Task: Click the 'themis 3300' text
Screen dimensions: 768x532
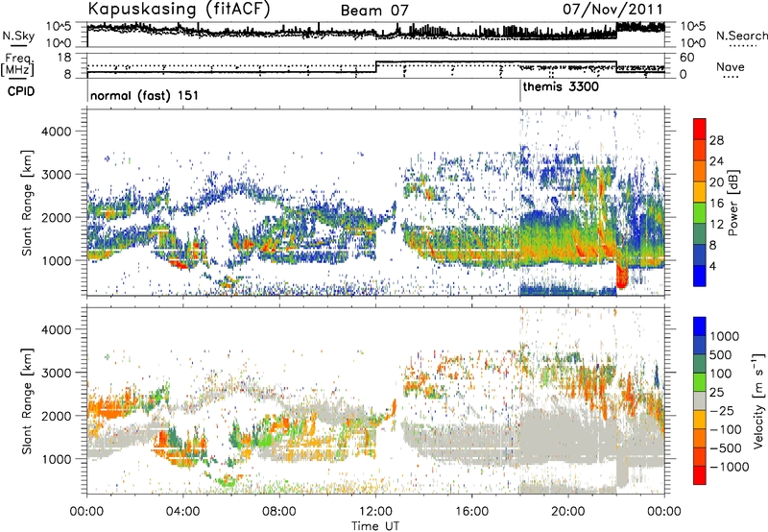Action: 561,87
